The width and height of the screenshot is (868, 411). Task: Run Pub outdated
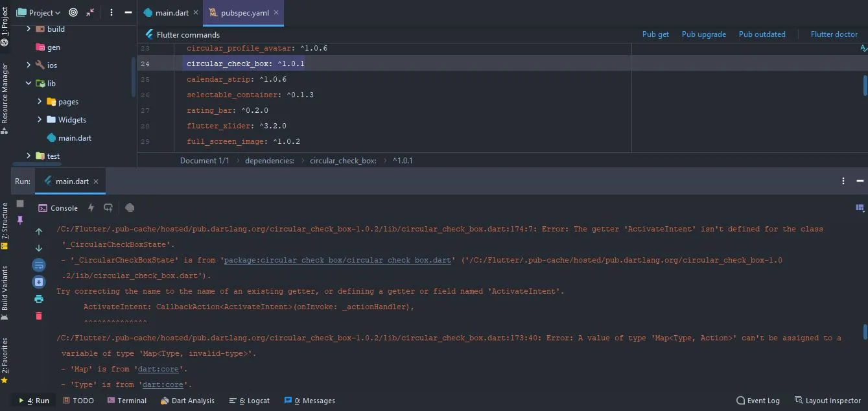762,34
